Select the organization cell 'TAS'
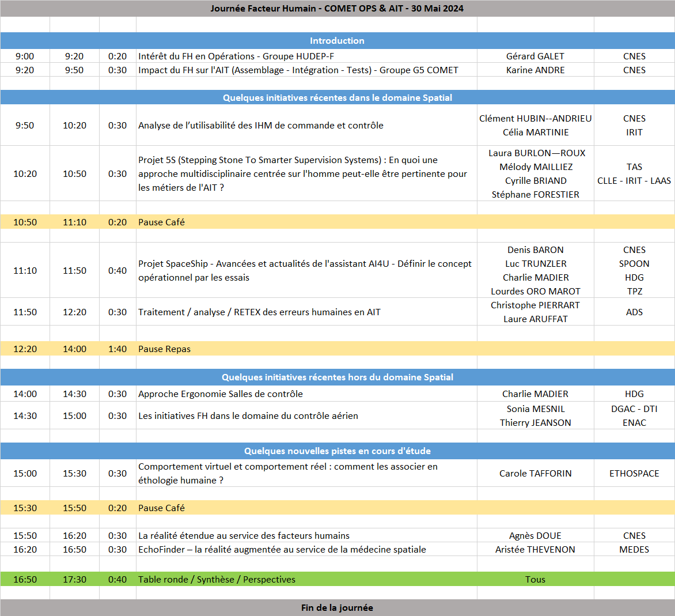 click(634, 167)
